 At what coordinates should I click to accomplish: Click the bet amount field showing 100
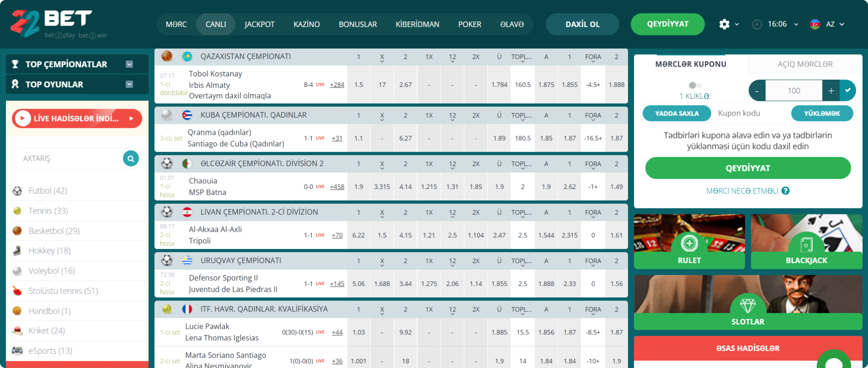[794, 91]
